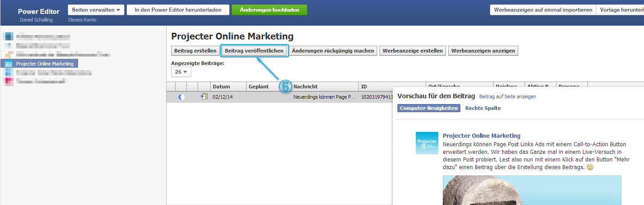This screenshot has width=644, height=205.
Task: Click the Projecter logo in post preview
Action: tap(427, 143)
